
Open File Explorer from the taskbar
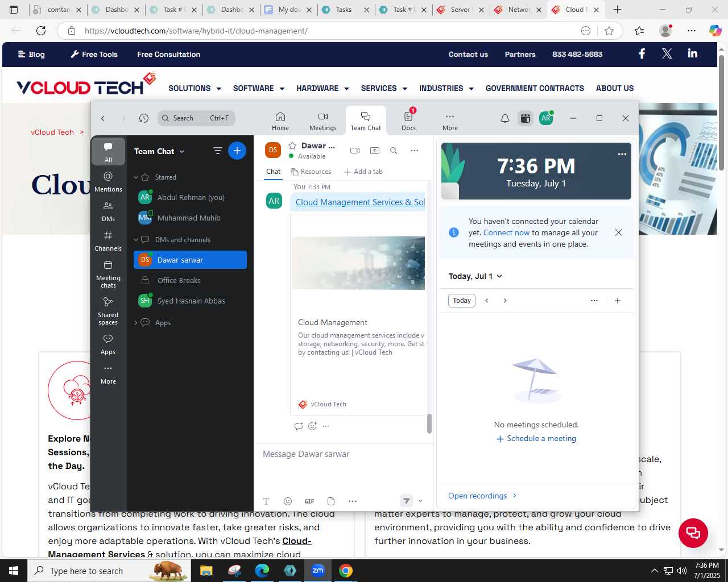coord(206,571)
